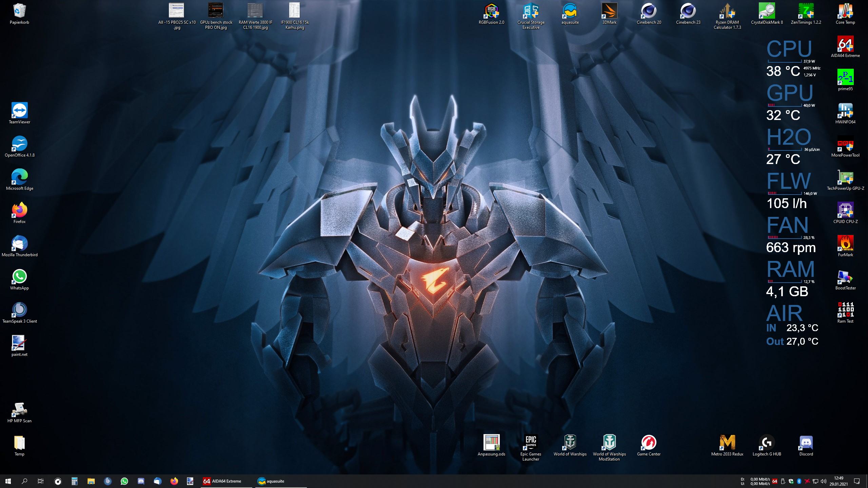Open the Logitech G HUB desktop icon
Viewport: 868px width, 488px height.
pos(767,446)
